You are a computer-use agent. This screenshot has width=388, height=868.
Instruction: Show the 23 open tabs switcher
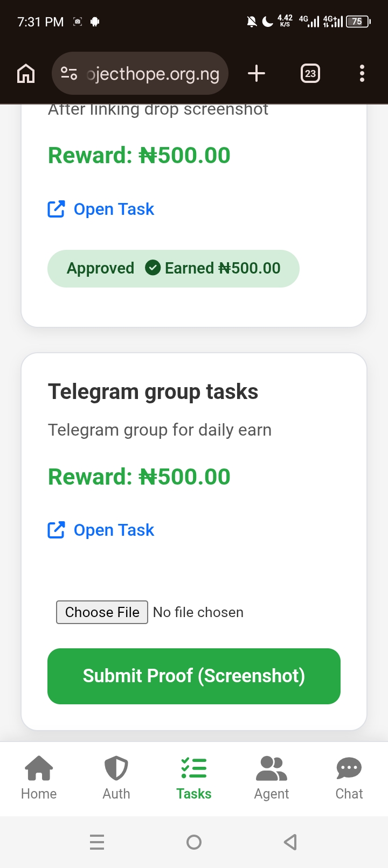pos(310,73)
